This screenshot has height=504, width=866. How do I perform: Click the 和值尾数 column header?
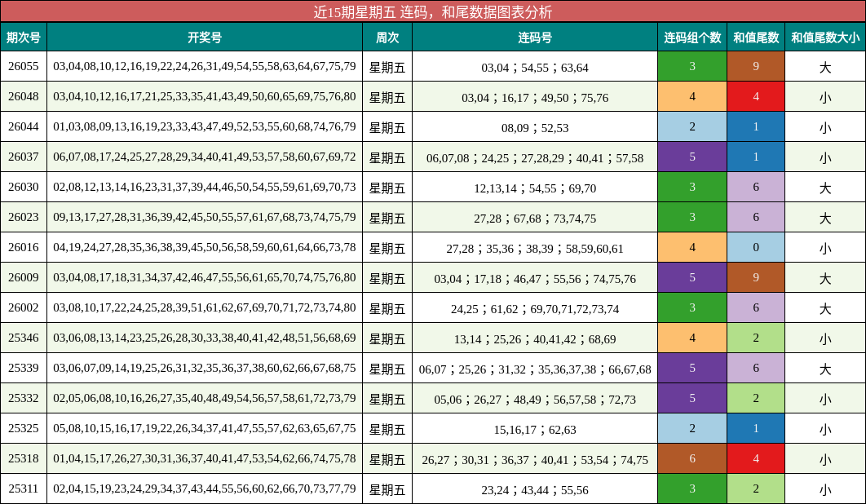(756, 37)
